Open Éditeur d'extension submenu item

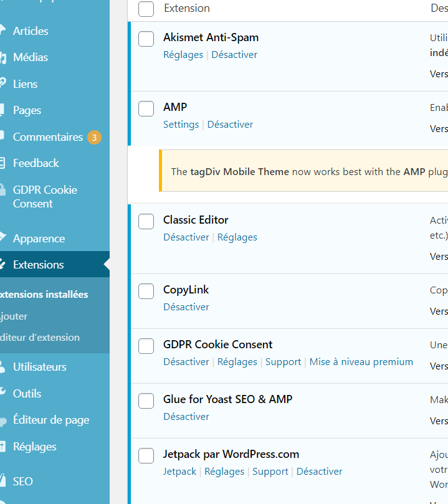(x=40, y=338)
